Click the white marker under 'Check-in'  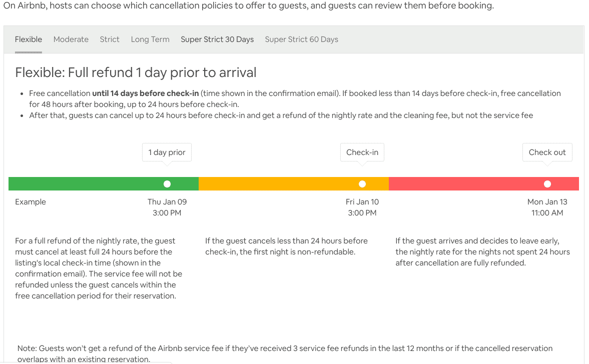pyautogui.click(x=362, y=183)
